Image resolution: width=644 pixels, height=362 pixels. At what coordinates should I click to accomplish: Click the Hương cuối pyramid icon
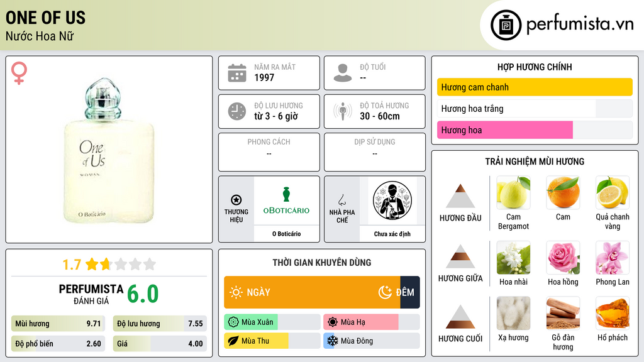coord(460,317)
